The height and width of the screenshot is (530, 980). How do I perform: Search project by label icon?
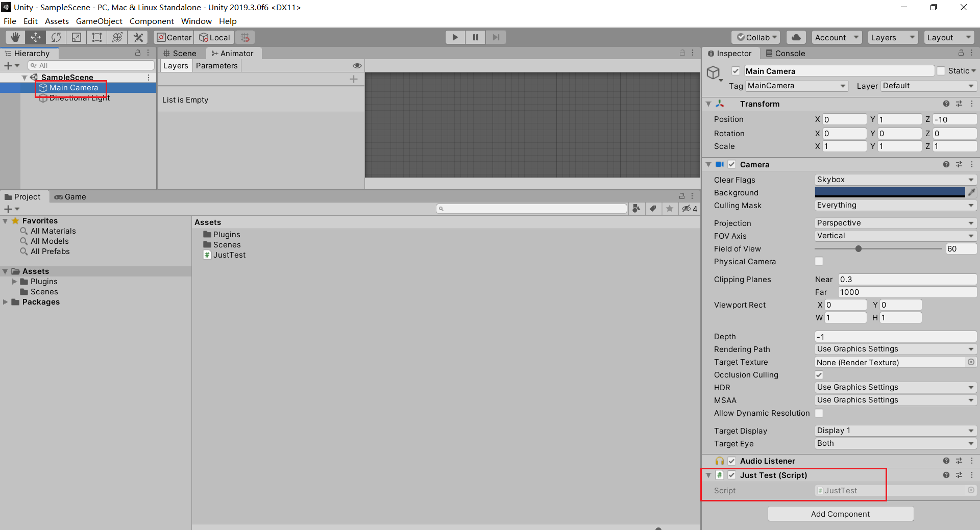tap(653, 209)
